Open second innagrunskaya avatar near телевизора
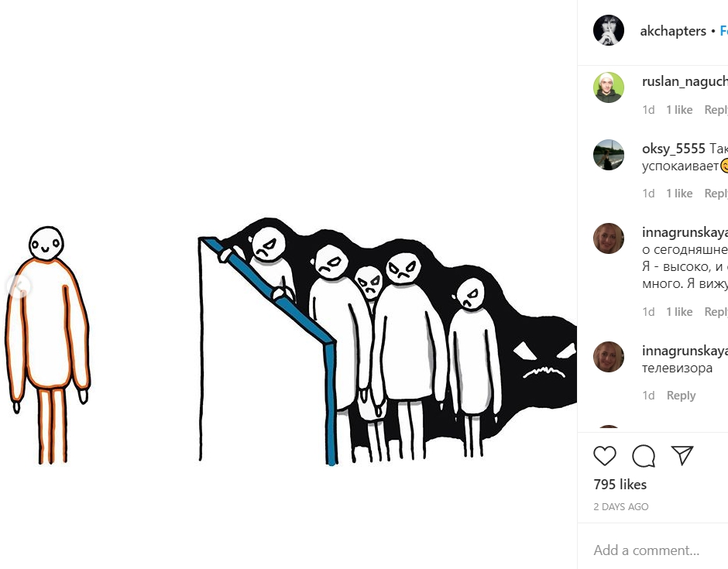The height and width of the screenshot is (569, 728). [x=608, y=357]
